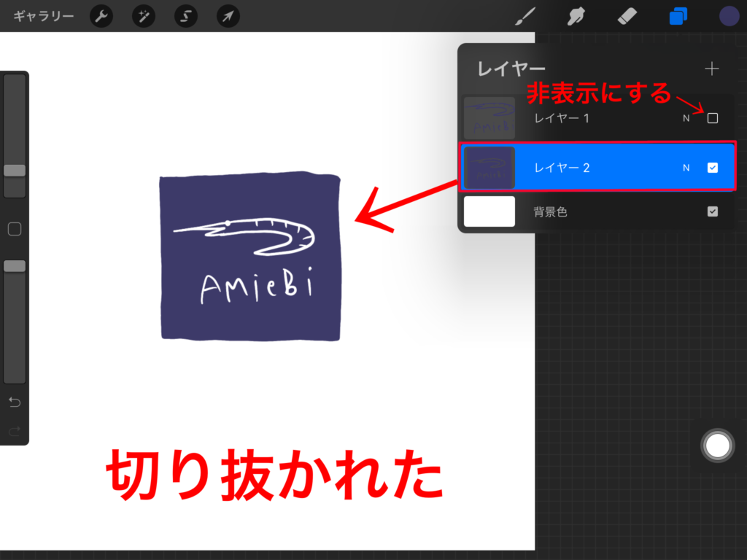Open blend mode N of レイヤー 1

(686, 118)
